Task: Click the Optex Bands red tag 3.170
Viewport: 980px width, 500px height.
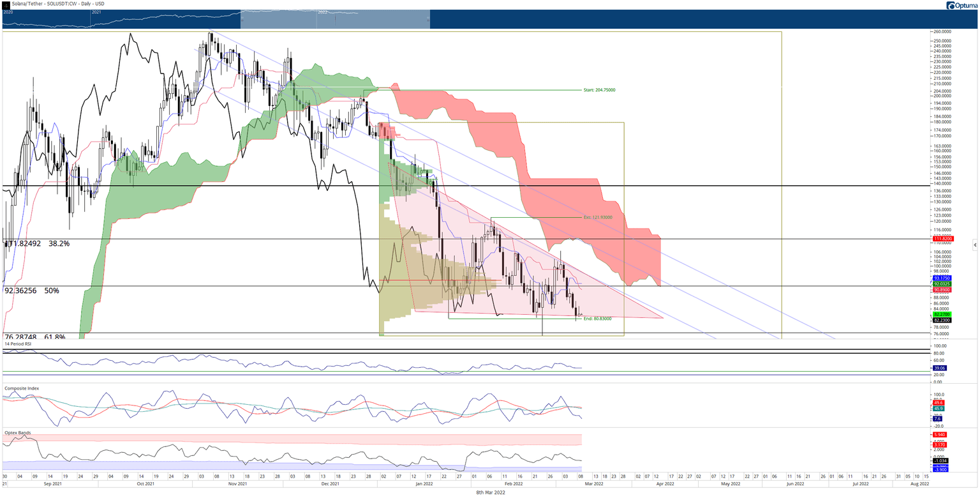Action: point(940,444)
